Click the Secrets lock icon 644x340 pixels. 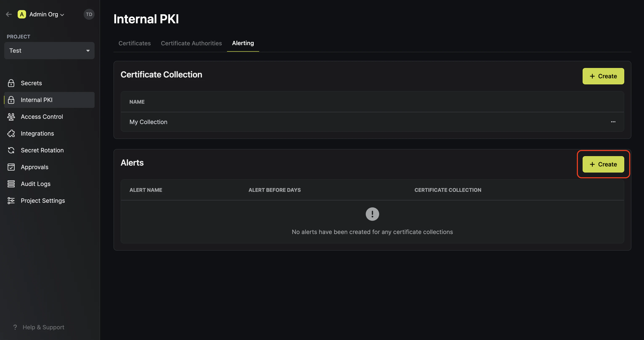point(11,83)
